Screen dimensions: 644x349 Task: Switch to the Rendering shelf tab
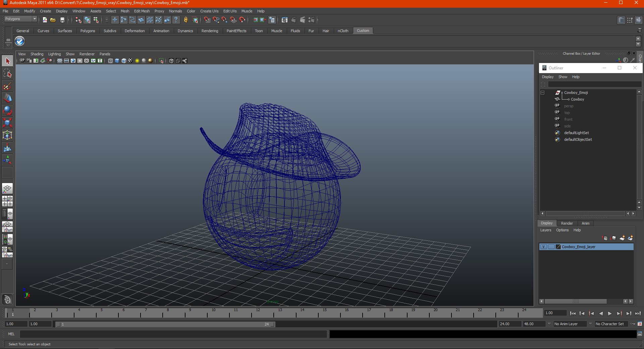pos(210,31)
